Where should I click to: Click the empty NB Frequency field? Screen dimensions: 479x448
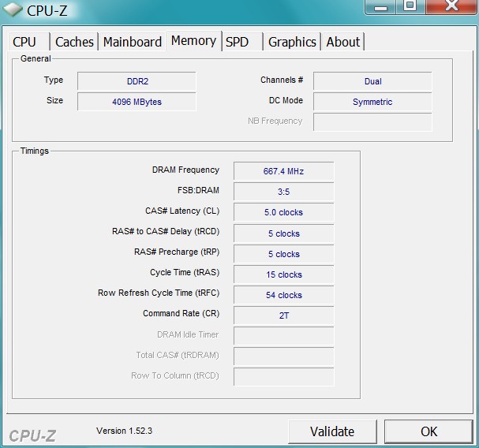(x=372, y=122)
